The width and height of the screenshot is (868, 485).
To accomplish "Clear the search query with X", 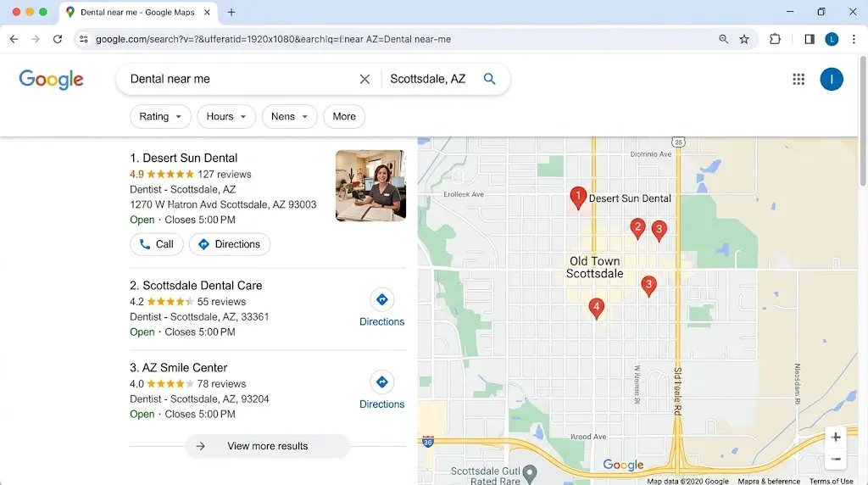I will (x=364, y=79).
